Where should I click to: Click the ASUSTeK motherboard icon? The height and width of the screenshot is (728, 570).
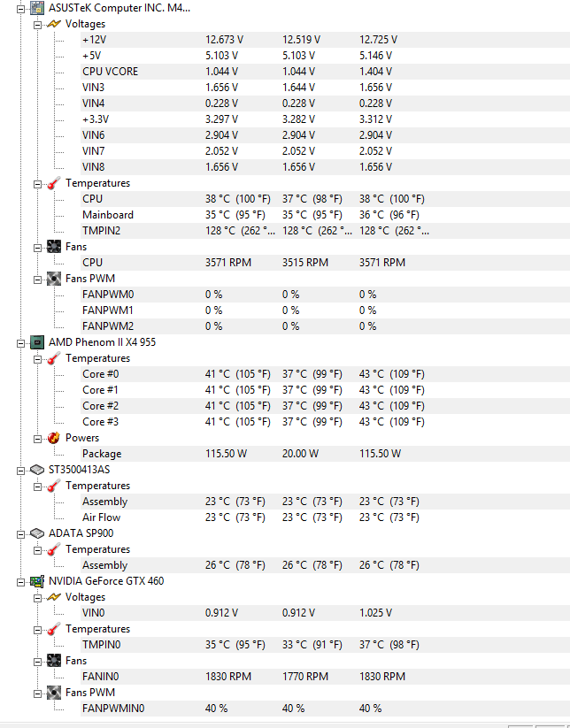pos(37,8)
